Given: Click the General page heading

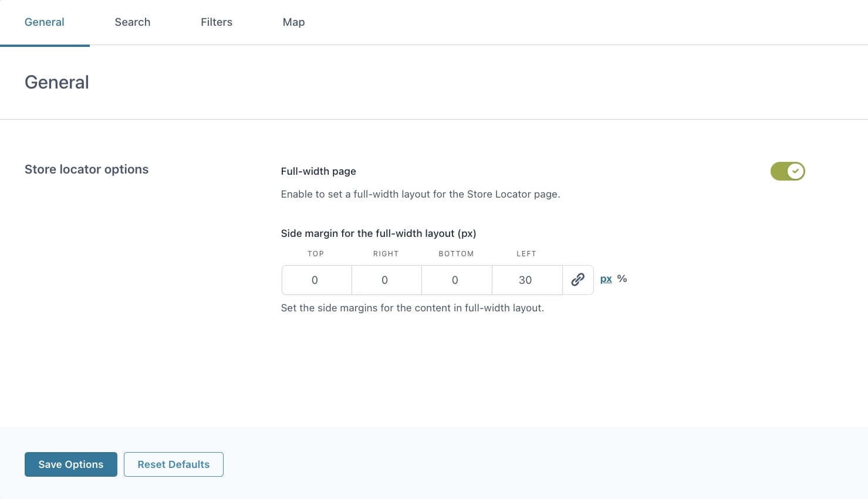Looking at the screenshot, I should click(x=57, y=82).
